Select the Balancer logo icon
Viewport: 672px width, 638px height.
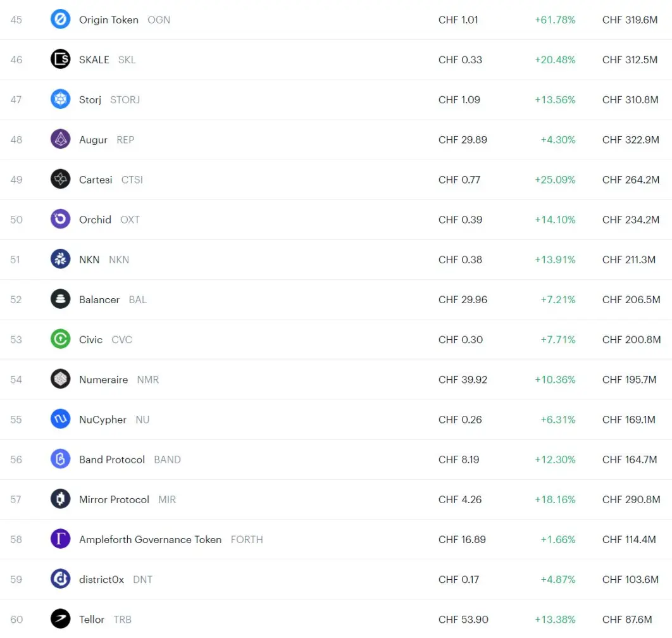pos(60,299)
